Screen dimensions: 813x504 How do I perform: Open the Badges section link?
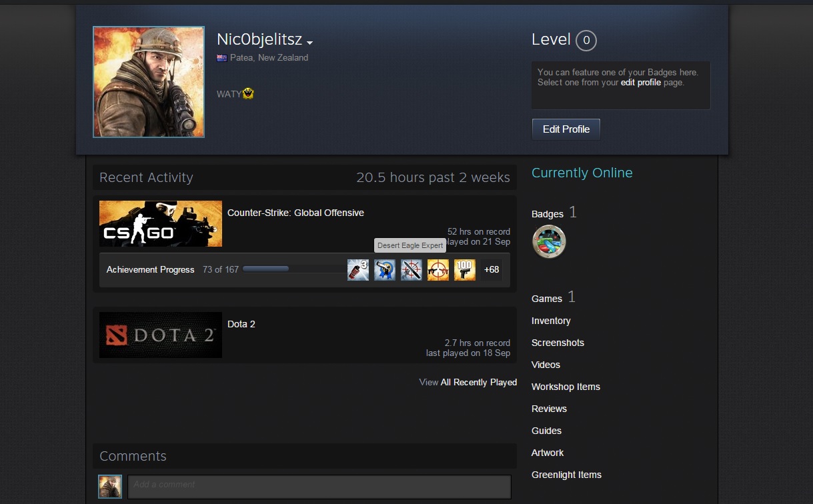tap(548, 214)
